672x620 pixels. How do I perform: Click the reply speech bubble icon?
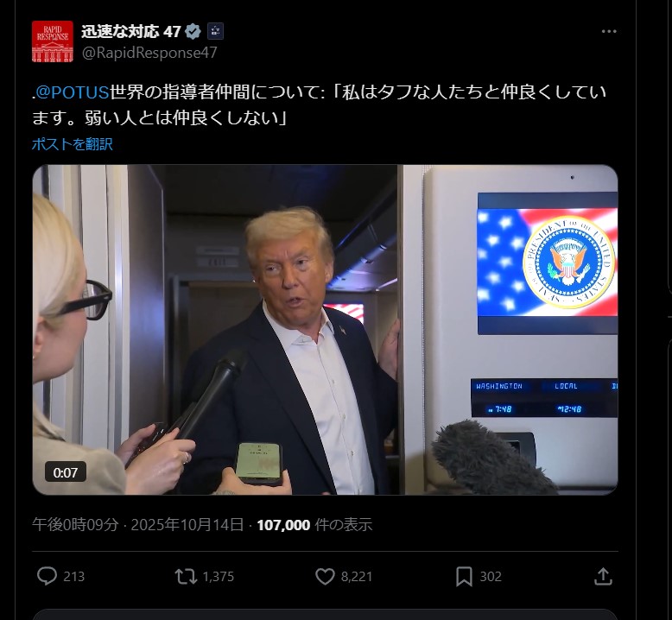48,576
